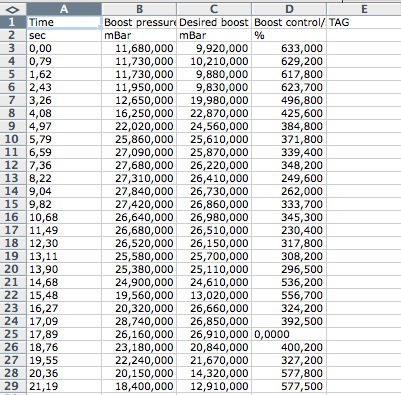Click the 'mBar' cell in column C

coord(214,35)
